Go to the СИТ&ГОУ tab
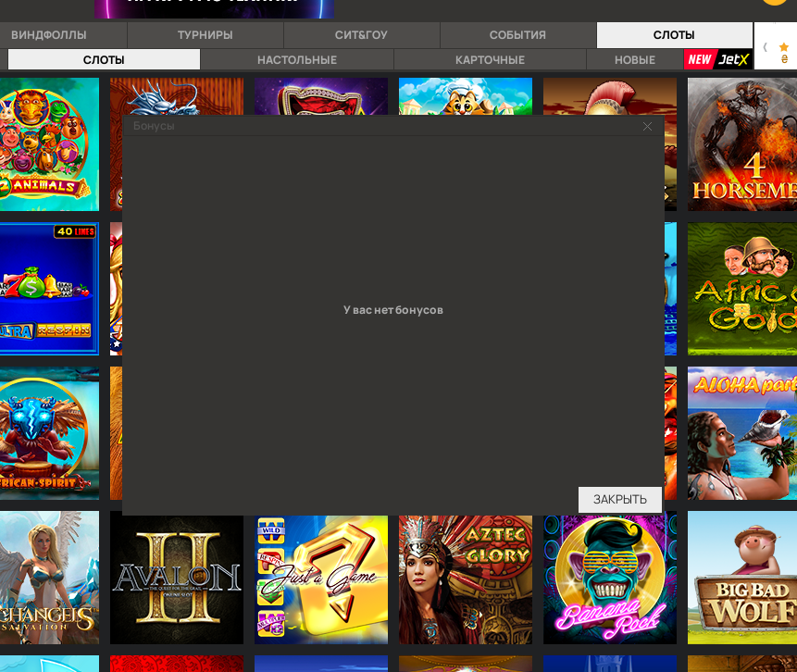Screen dimensions: 797x672 [x=361, y=35]
